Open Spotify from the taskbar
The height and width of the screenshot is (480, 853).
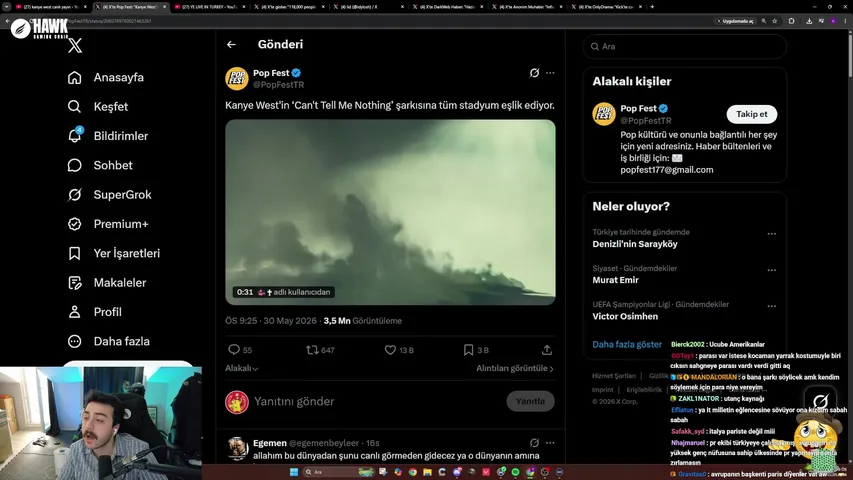coord(515,472)
